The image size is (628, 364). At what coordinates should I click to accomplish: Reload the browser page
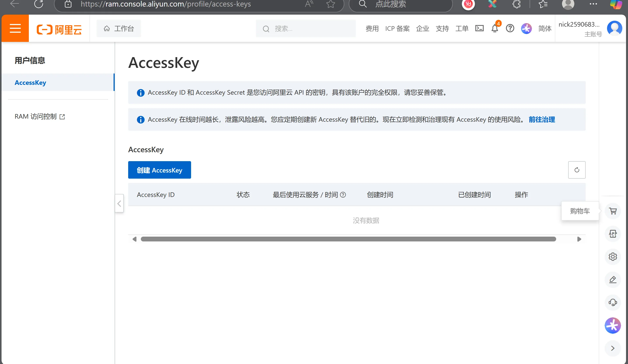[x=39, y=4]
